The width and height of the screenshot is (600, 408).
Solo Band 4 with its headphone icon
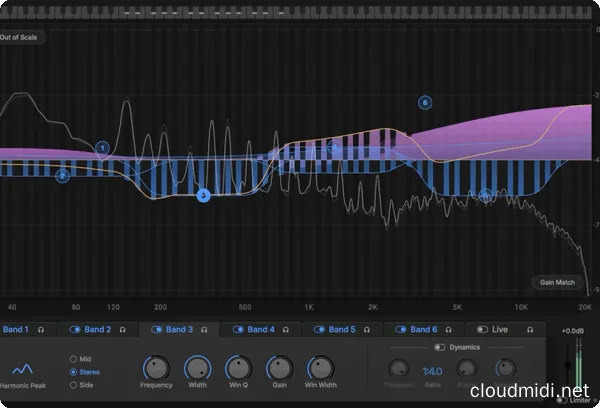point(285,330)
